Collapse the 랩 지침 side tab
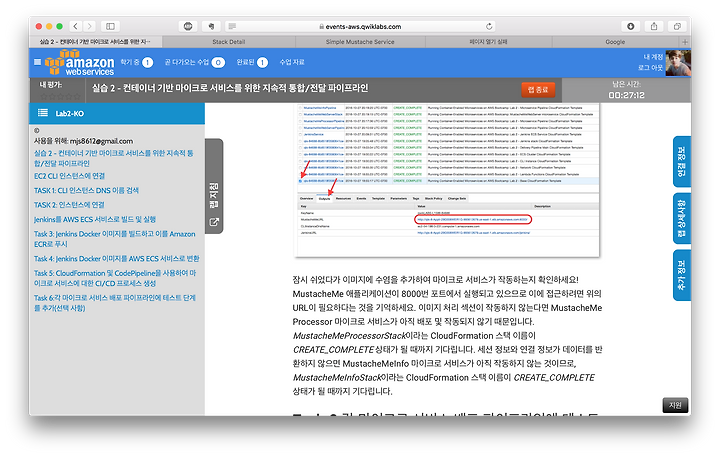The image size is (720, 457). click(214, 186)
